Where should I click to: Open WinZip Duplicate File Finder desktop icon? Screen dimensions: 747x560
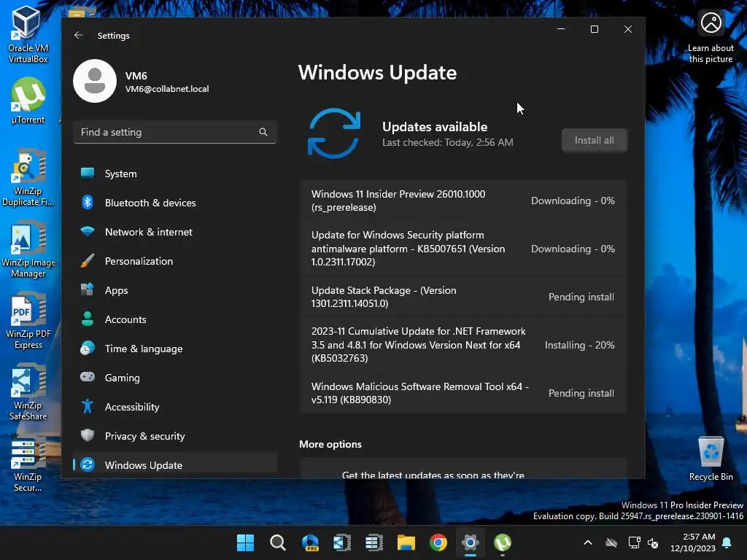(x=28, y=177)
